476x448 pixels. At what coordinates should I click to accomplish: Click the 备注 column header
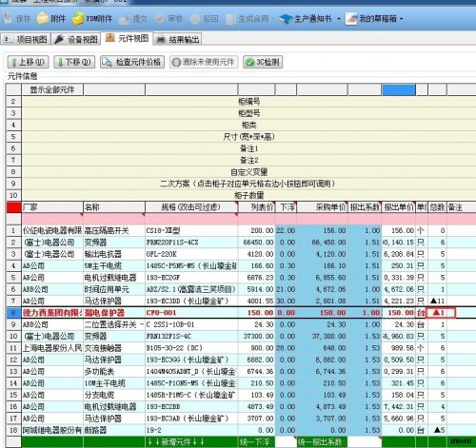point(462,207)
